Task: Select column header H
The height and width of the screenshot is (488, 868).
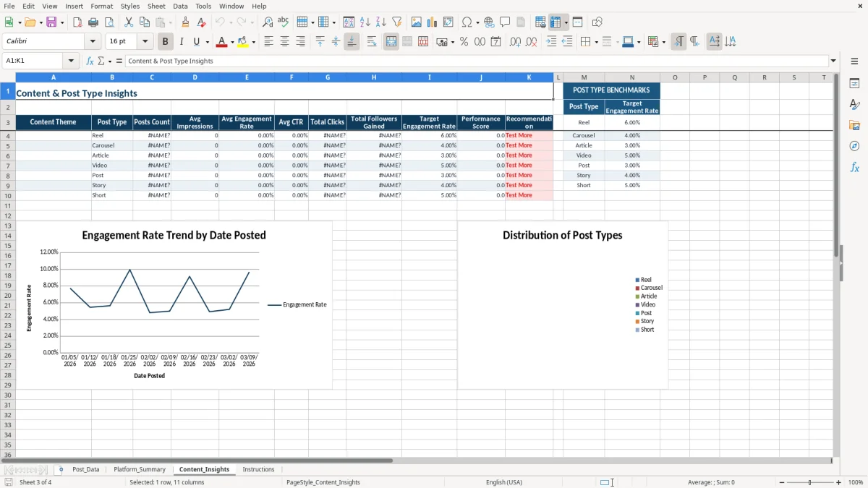Action: coord(374,77)
